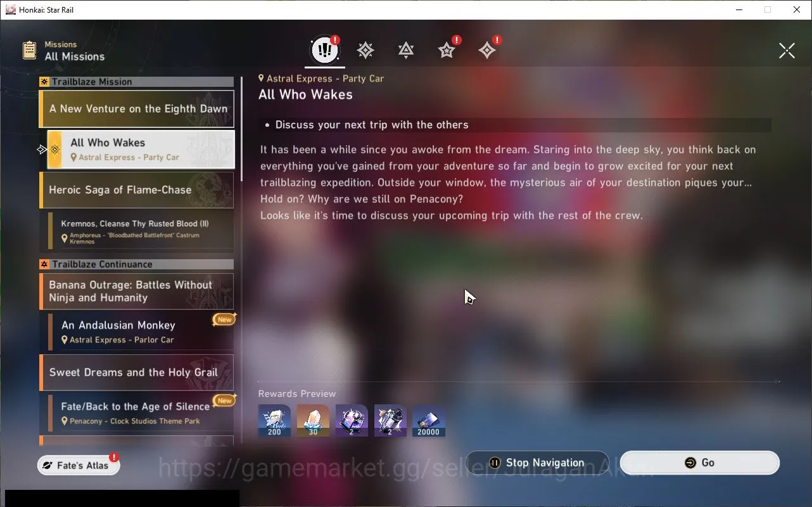
Task: Click the 'All Who Wakes' detail title
Action: [x=305, y=94]
